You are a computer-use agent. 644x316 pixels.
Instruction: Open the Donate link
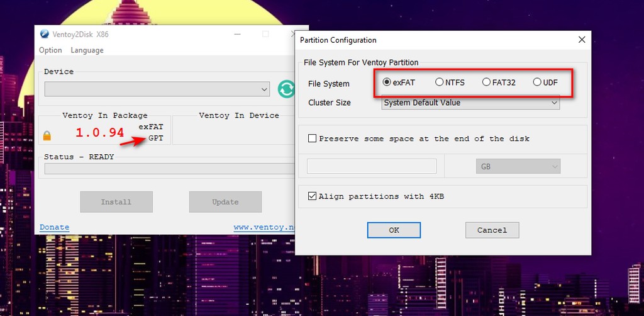point(54,227)
